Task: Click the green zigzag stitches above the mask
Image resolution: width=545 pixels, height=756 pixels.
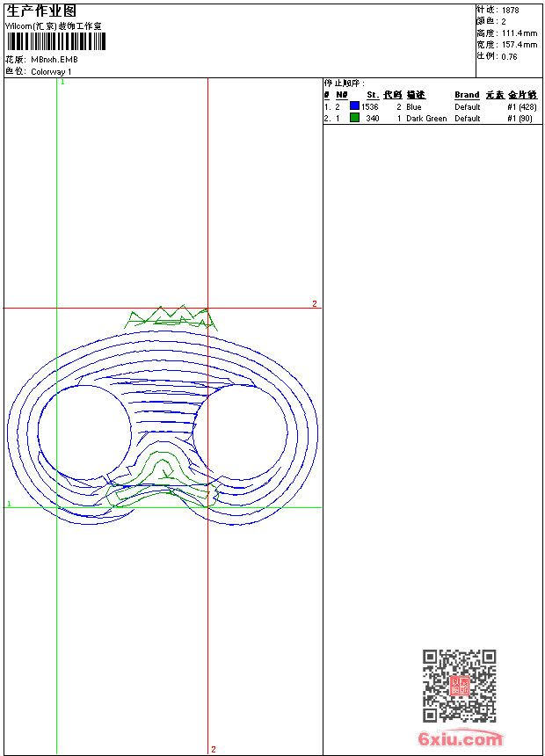Action: (169, 318)
